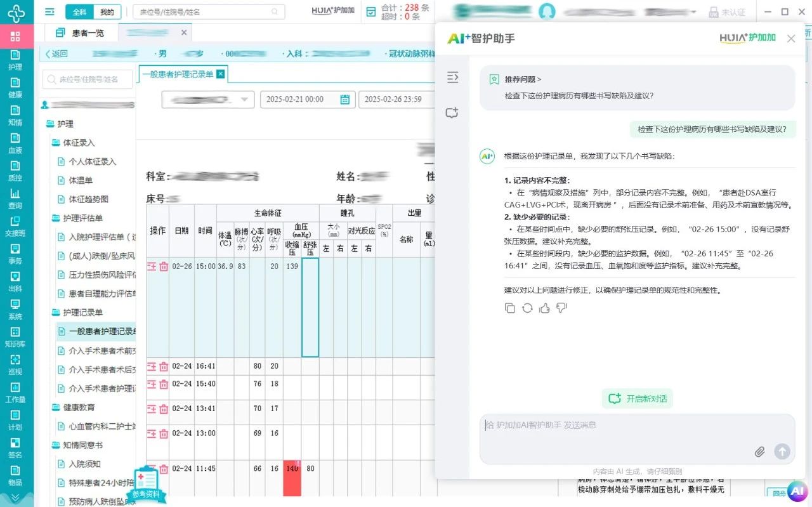Click the 开启新对话 button

(638, 398)
